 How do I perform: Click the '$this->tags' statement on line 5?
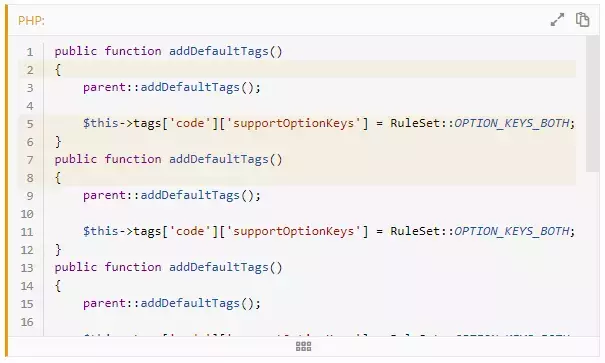coord(329,123)
